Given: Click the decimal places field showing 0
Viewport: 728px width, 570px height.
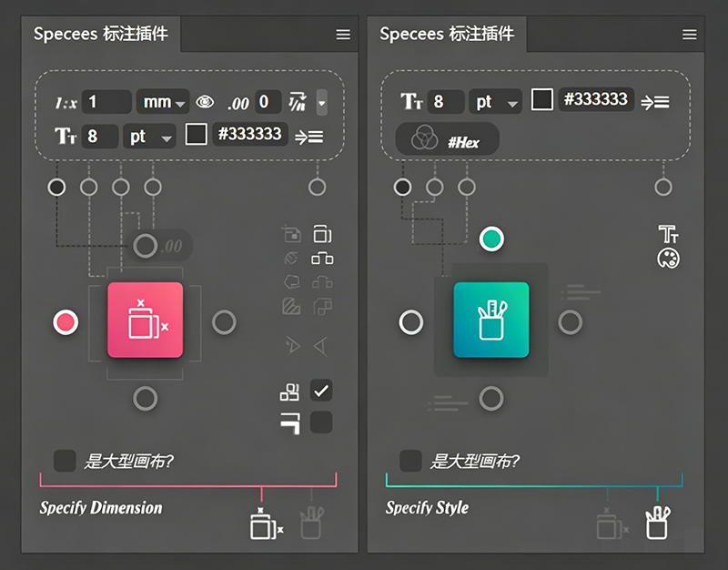Looking at the screenshot, I should pos(268,102).
